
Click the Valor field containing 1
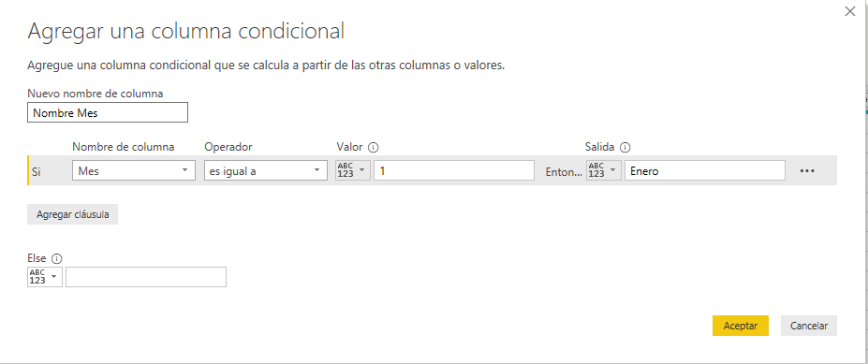click(x=454, y=170)
